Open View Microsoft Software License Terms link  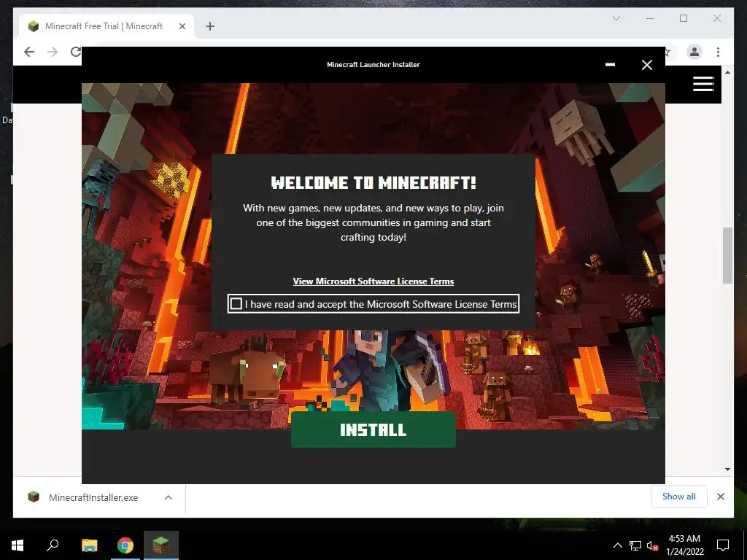click(373, 281)
